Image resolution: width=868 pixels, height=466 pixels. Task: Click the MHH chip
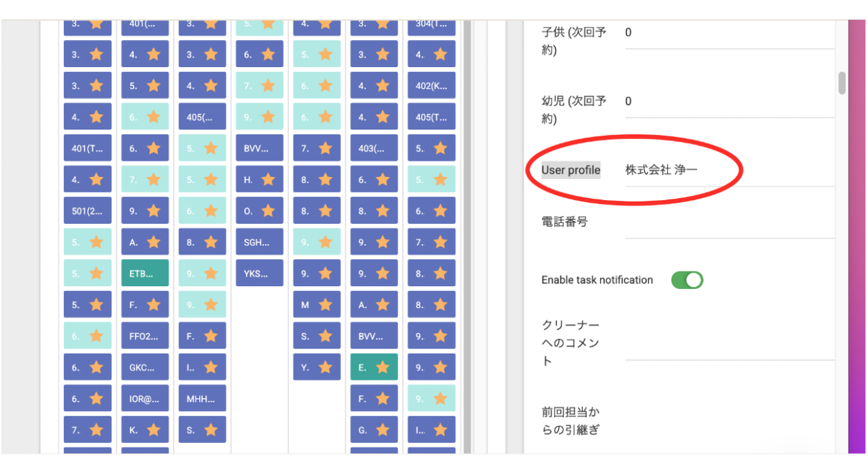click(x=202, y=399)
